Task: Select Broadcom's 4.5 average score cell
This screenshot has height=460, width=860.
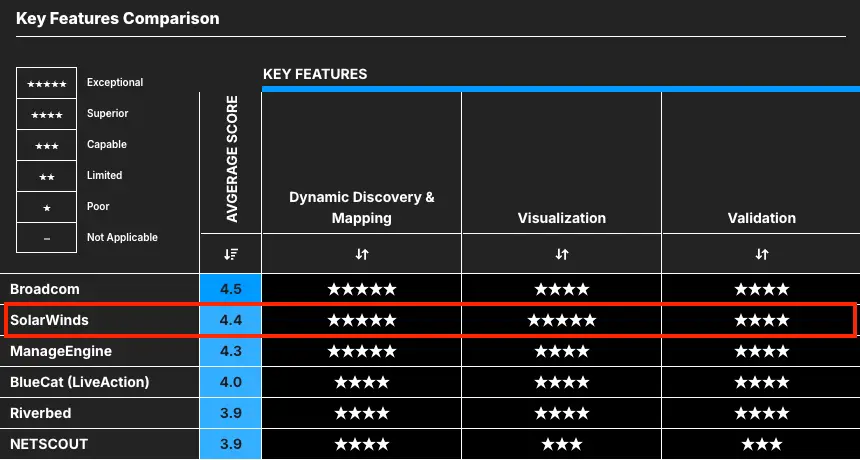Action: 231,289
